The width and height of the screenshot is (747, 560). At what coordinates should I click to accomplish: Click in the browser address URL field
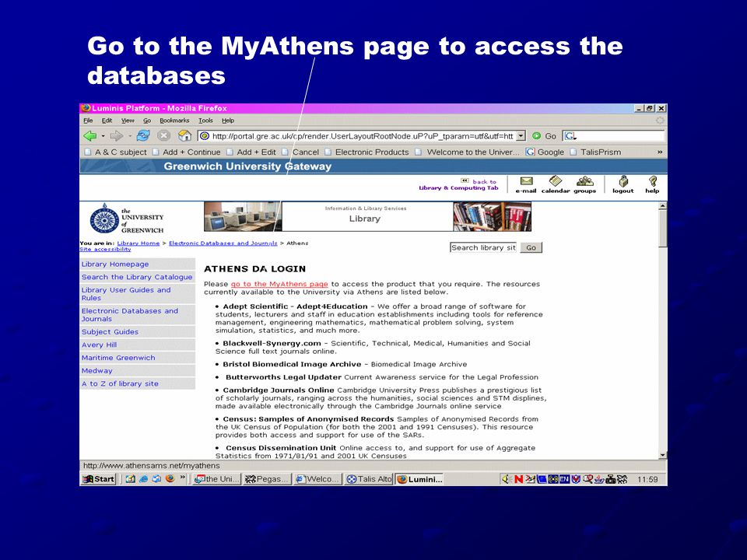pos(357,135)
